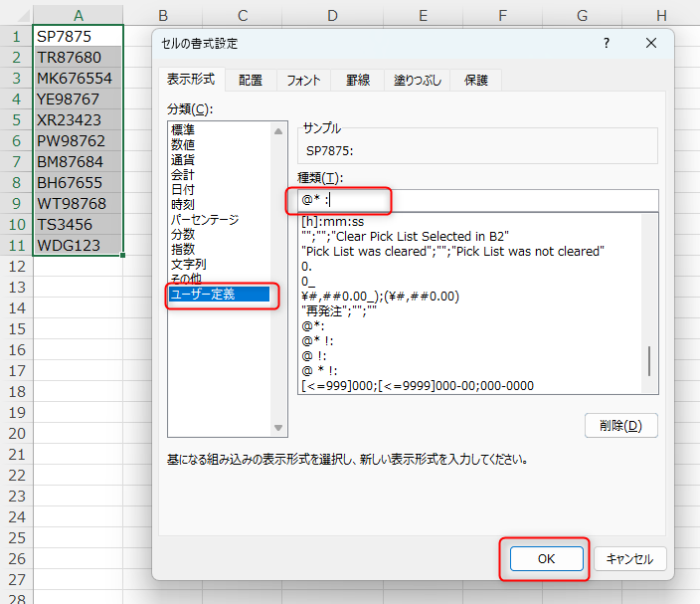
Task: Select 標準 in the category list
Action: tap(183, 130)
